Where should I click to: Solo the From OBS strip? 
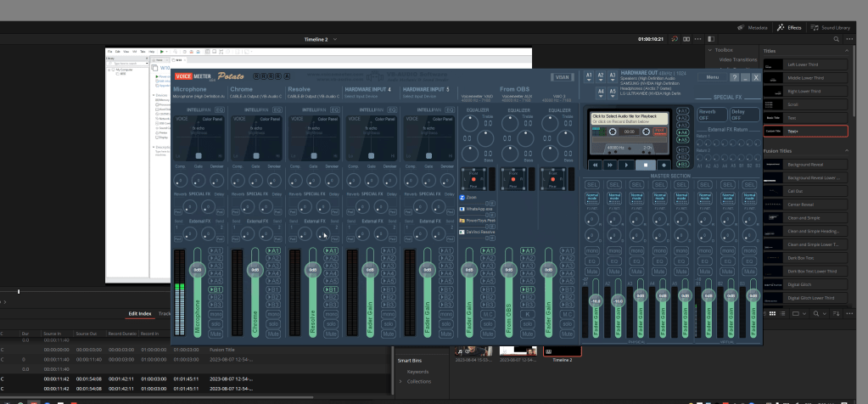[528, 324]
